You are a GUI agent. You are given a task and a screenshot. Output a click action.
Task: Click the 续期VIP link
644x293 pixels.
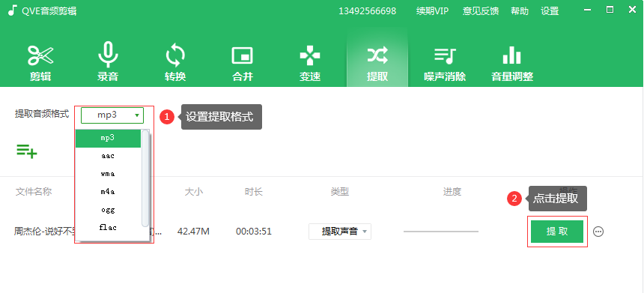[x=433, y=11]
